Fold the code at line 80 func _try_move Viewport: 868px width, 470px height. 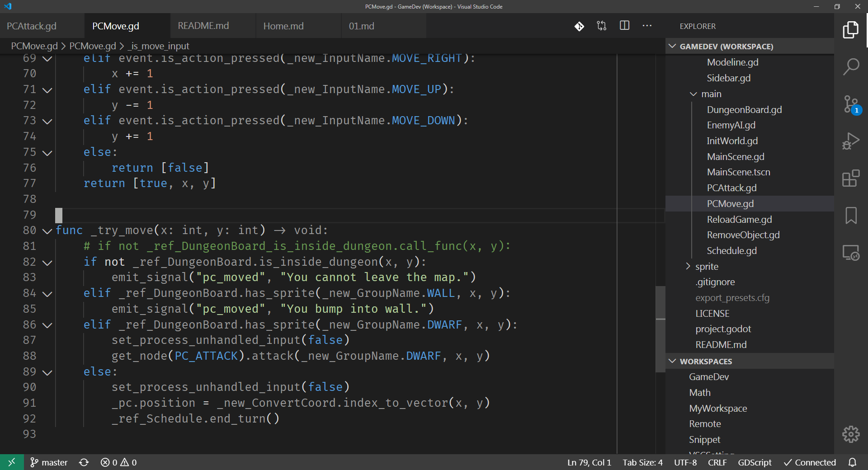click(x=47, y=231)
